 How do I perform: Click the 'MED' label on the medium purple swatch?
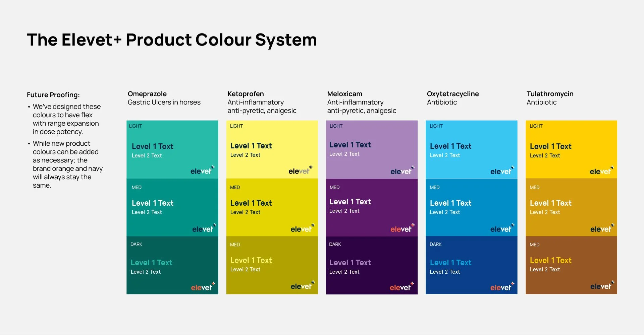click(x=334, y=187)
